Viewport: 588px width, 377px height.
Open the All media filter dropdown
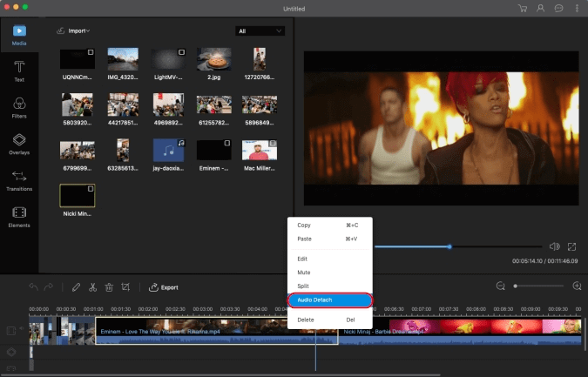pos(260,31)
